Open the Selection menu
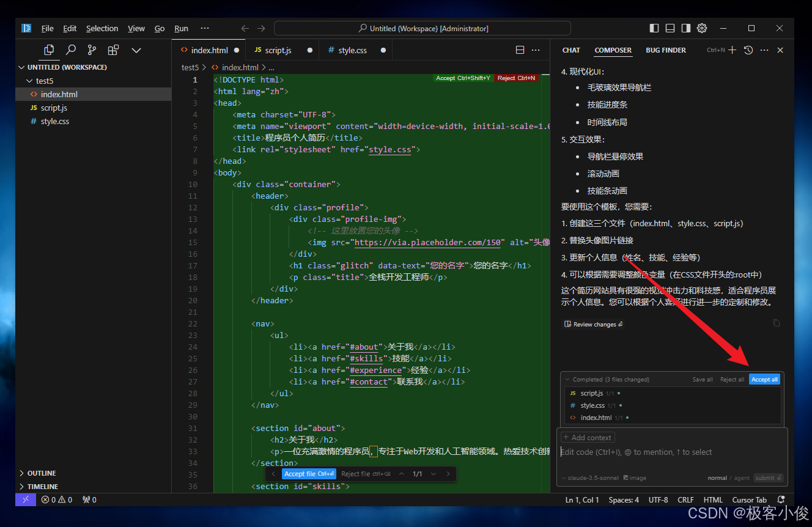The image size is (812, 527). (x=102, y=28)
